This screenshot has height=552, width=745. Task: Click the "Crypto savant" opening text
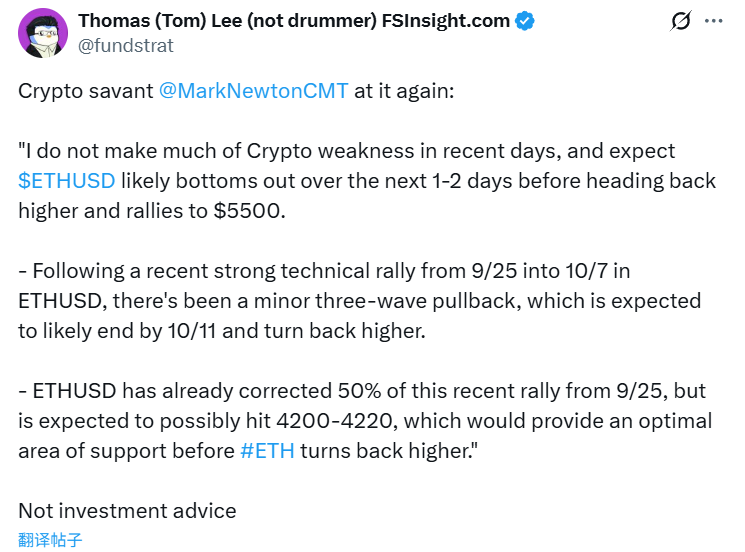(x=86, y=91)
